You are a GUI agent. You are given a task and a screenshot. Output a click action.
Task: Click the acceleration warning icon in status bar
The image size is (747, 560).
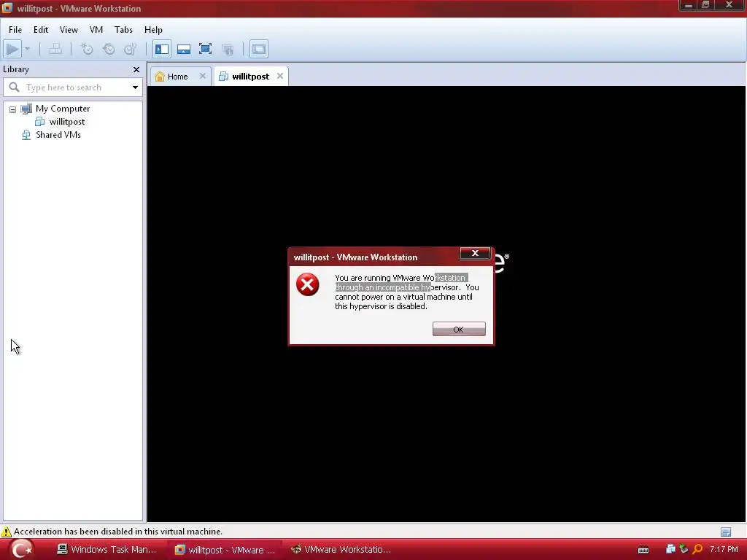pyautogui.click(x=6, y=532)
